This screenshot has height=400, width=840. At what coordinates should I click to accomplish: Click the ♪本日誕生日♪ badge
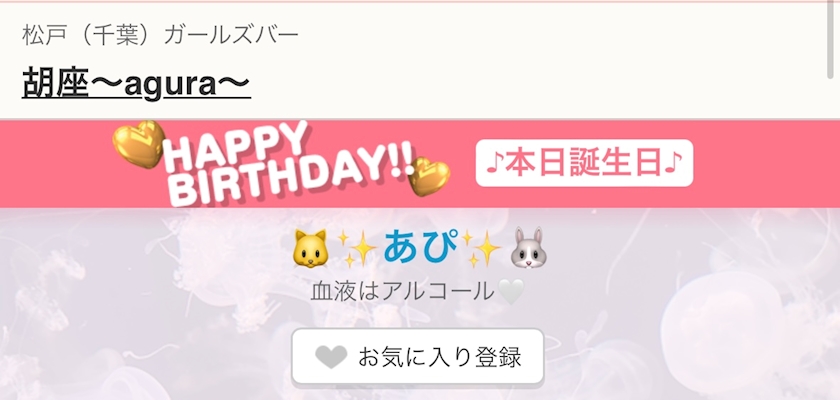(584, 163)
